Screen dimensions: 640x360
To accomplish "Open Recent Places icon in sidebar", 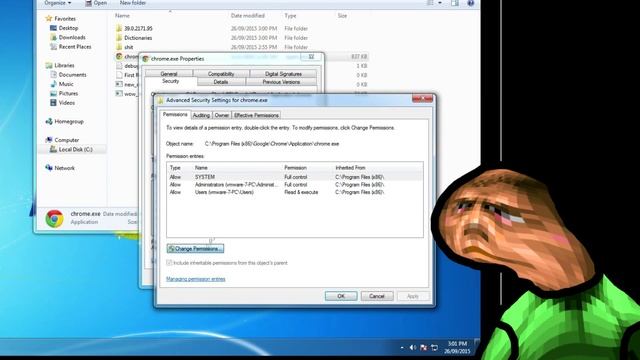I will coord(53,47).
